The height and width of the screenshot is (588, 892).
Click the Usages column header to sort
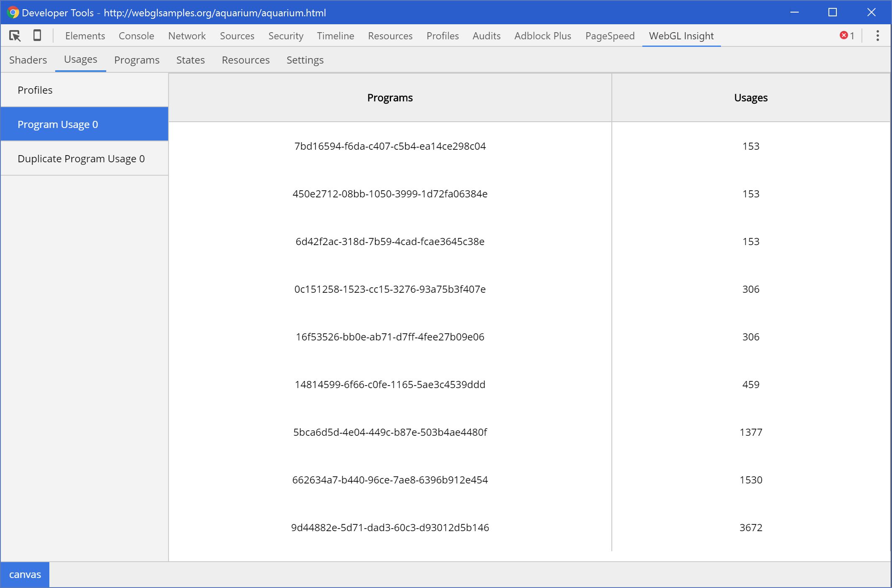(x=750, y=97)
